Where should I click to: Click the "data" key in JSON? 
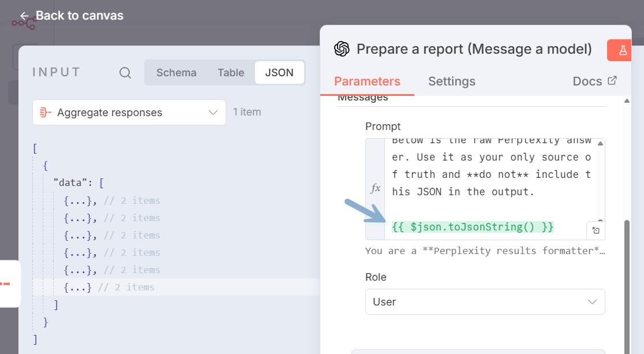point(70,182)
